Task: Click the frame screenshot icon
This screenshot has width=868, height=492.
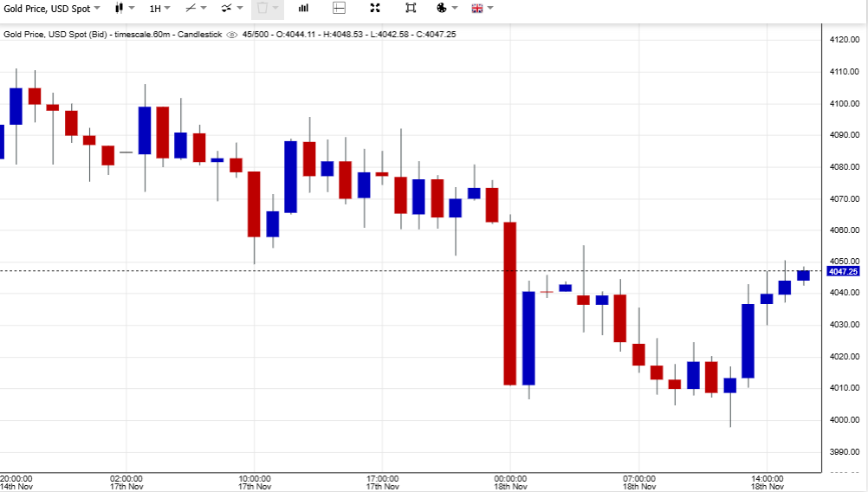Action: click(x=411, y=9)
